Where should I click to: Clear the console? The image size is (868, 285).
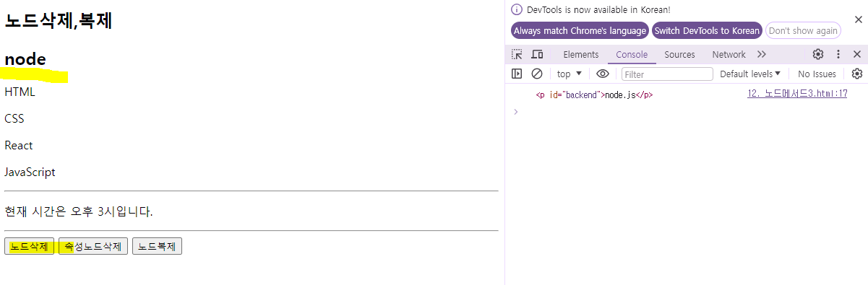(x=537, y=74)
